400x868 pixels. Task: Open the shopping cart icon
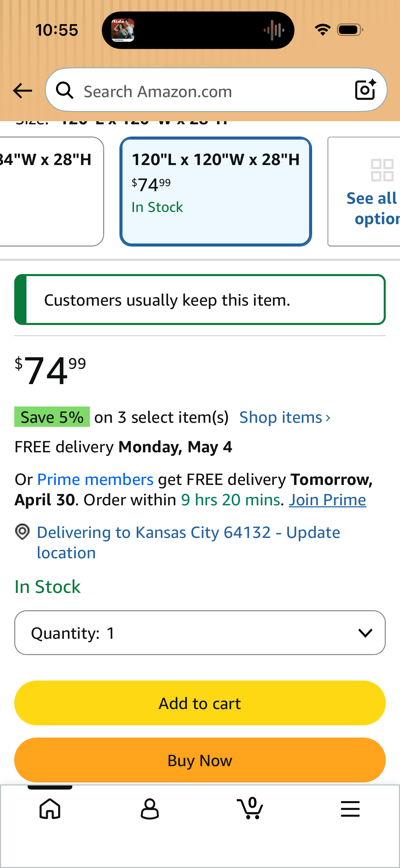pos(250,809)
